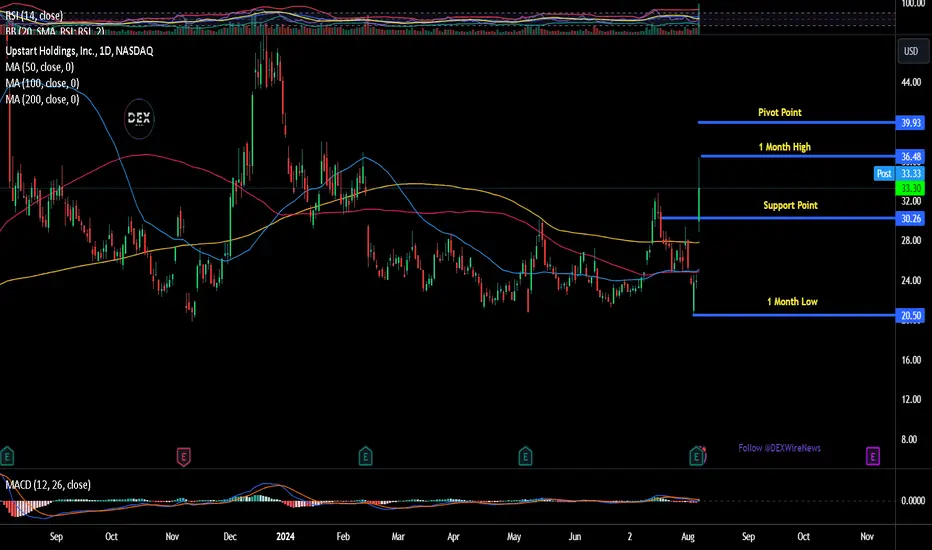Click the 44.00 price axis label

click(911, 82)
